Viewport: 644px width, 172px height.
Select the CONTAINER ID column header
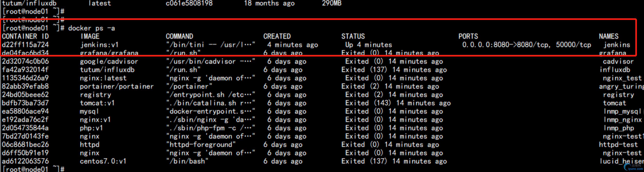(x=25, y=36)
